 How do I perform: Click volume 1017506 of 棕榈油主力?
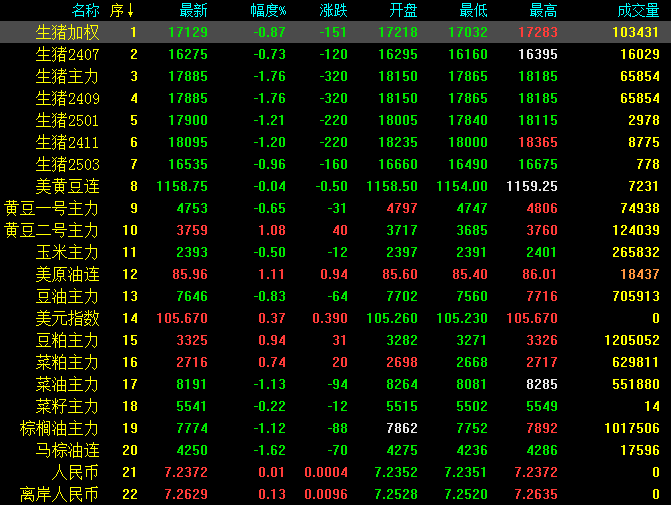click(x=632, y=428)
